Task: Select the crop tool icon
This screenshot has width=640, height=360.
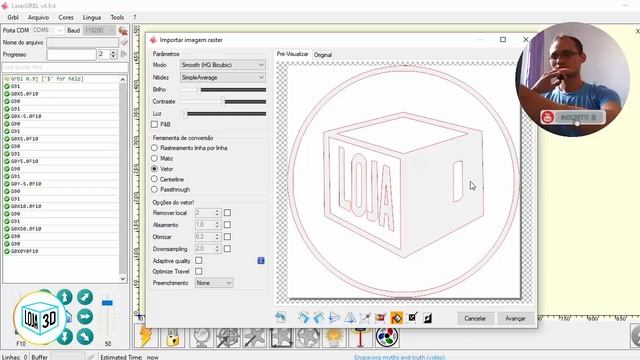Action: pos(365,318)
